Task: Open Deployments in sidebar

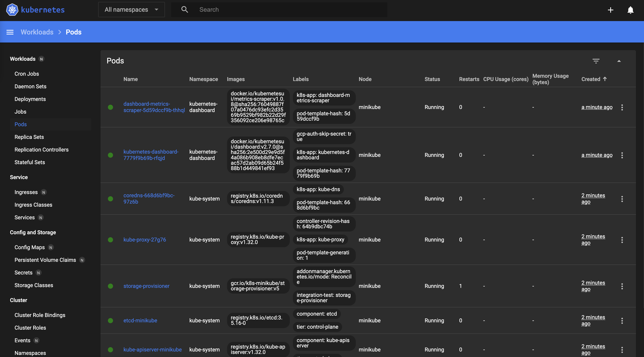Action: point(30,99)
